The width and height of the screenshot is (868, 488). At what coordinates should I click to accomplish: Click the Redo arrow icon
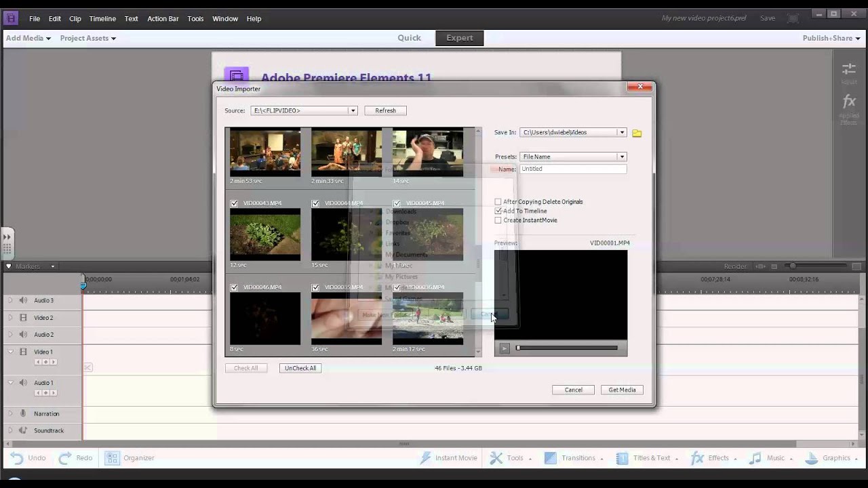click(x=65, y=458)
